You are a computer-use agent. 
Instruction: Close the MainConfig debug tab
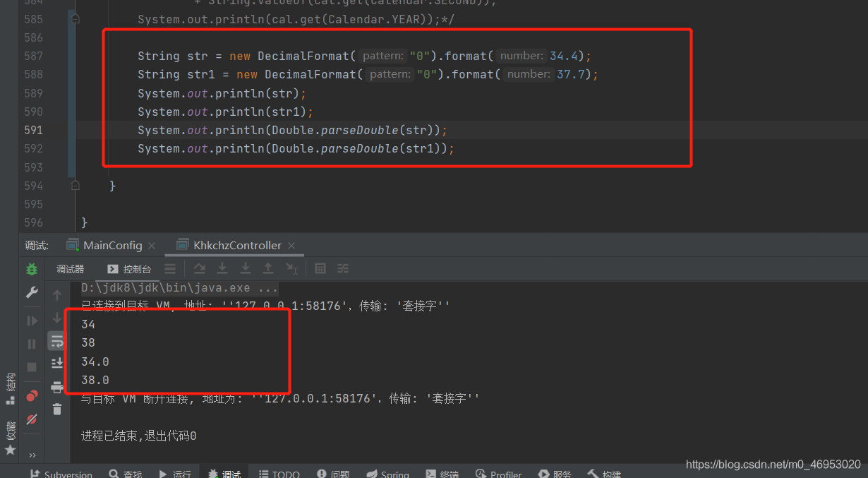(152, 246)
